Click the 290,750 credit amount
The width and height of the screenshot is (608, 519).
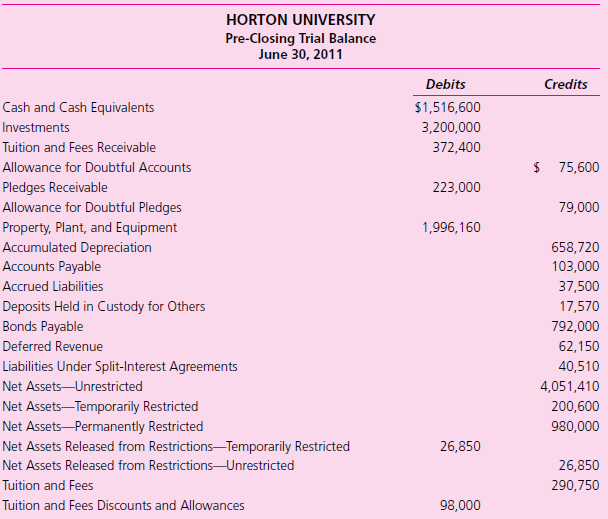(x=575, y=486)
